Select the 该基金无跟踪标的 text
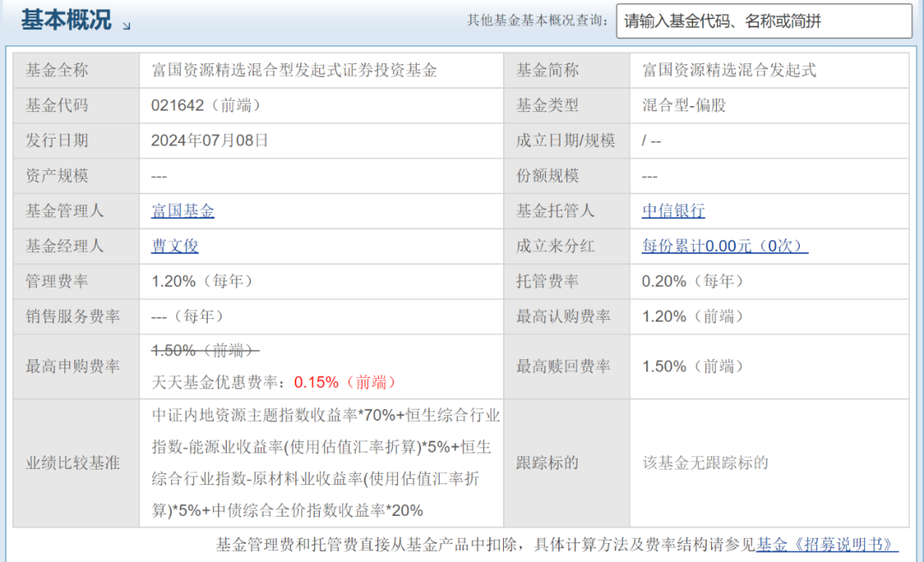This screenshot has width=924, height=562. 705,463
